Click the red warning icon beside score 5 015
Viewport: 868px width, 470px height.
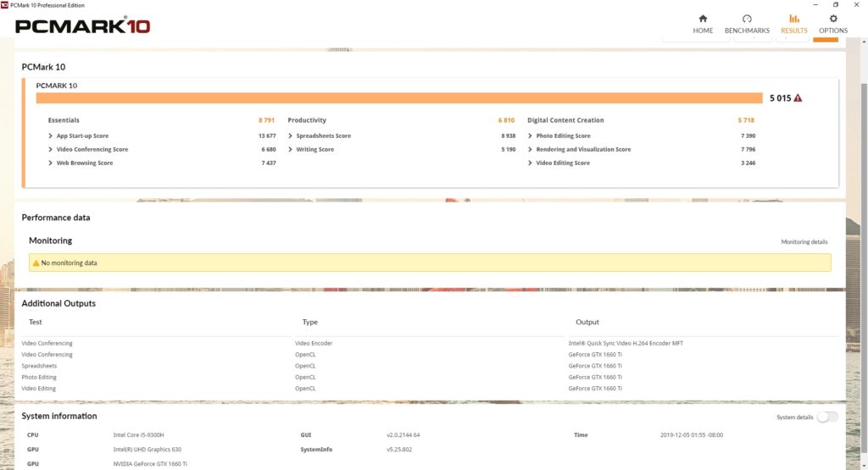point(798,98)
